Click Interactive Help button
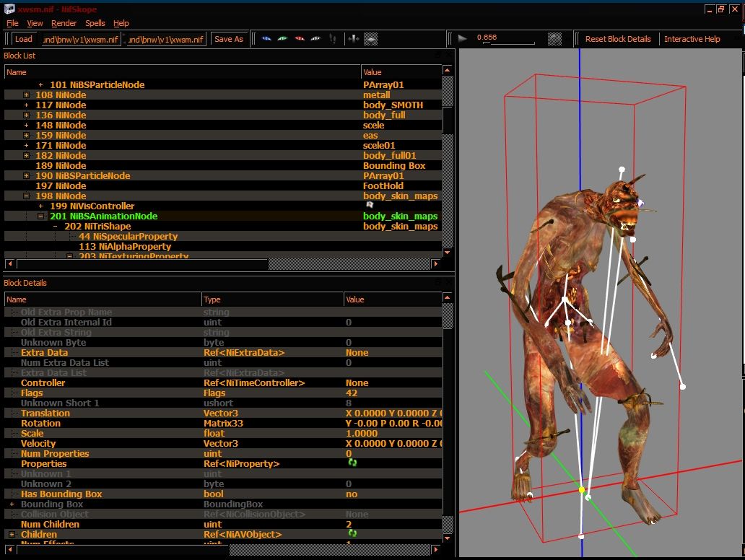The height and width of the screenshot is (560, 745). click(x=692, y=39)
